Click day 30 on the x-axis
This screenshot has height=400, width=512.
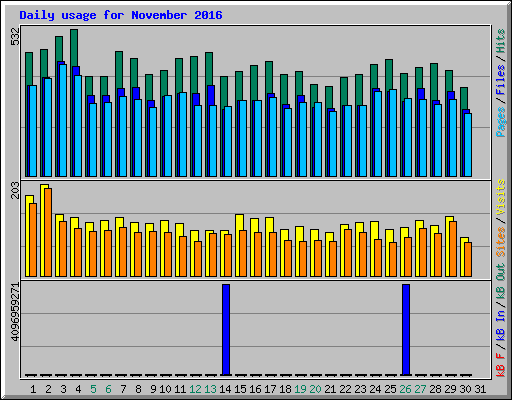pos(465,389)
